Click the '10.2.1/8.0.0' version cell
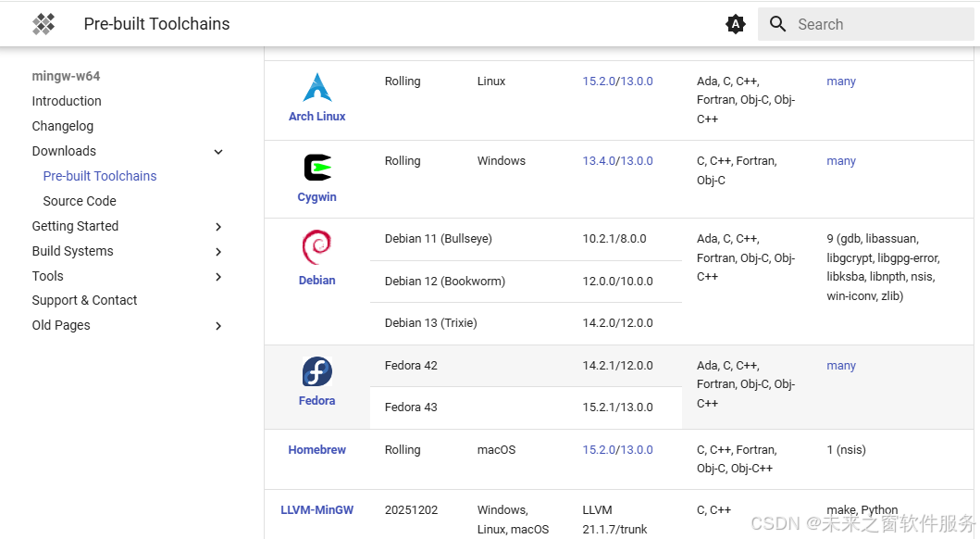 [614, 238]
